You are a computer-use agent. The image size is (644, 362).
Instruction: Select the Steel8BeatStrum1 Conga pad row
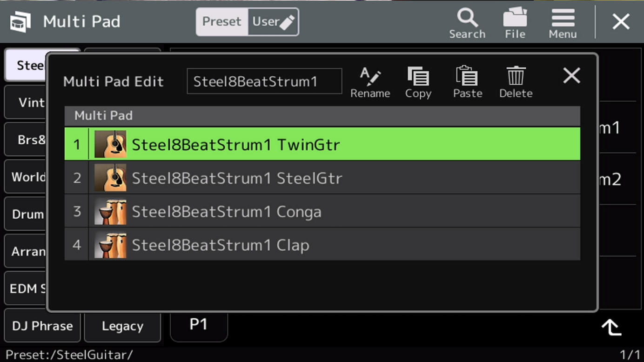click(x=322, y=211)
